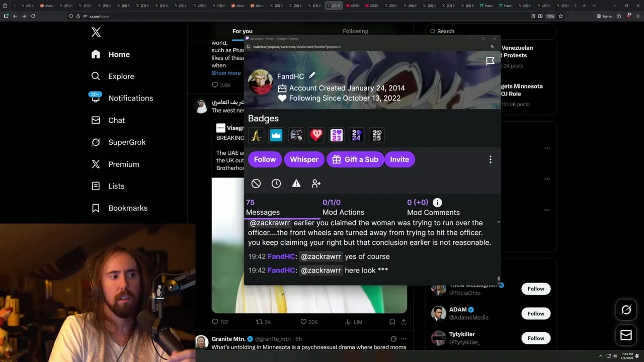The height and width of the screenshot is (362, 644).
Task: Open Chat in the X sidebar
Action: (108, 120)
